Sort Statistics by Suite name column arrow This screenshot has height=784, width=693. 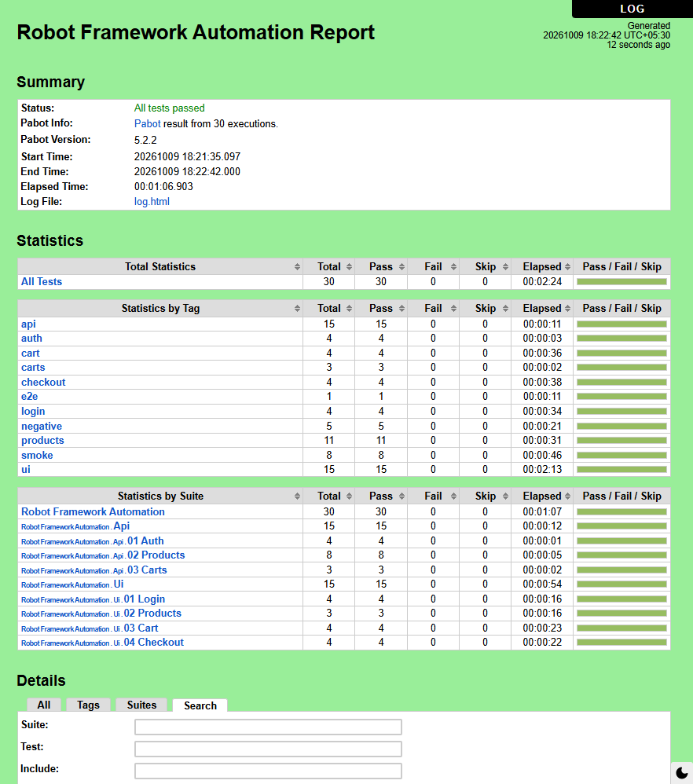click(298, 496)
